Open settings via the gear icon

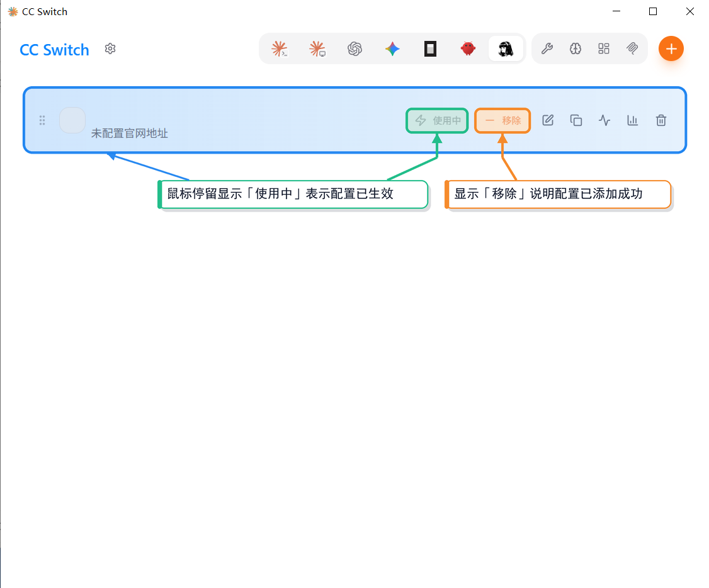(110, 48)
